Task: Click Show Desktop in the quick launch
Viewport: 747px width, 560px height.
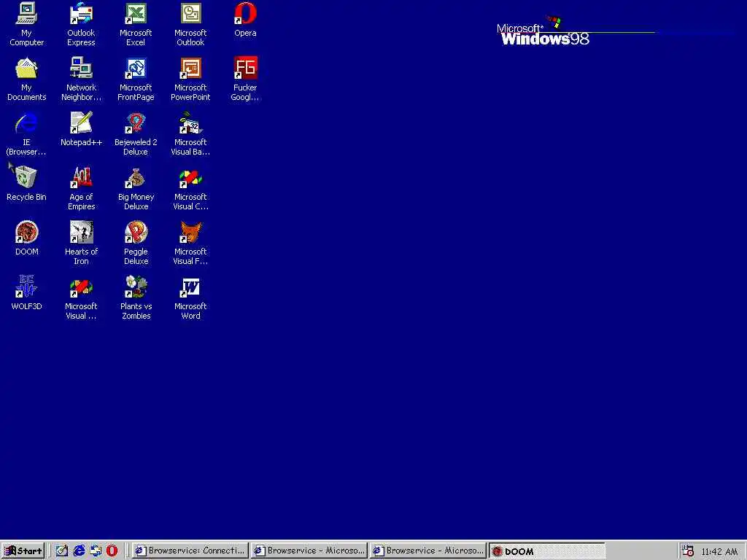Action: [62, 551]
